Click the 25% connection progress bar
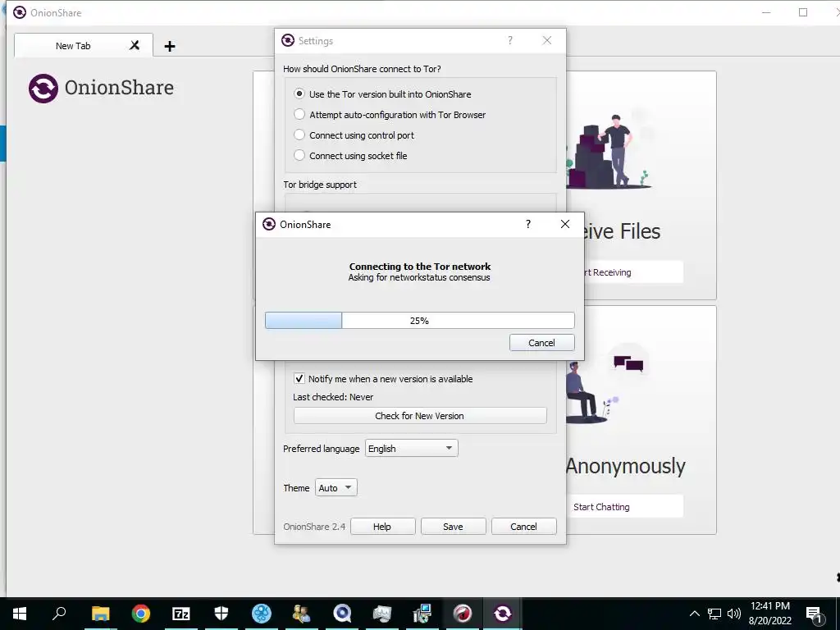The width and height of the screenshot is (840, 630). pyautogui.click(x=419, y=321)
